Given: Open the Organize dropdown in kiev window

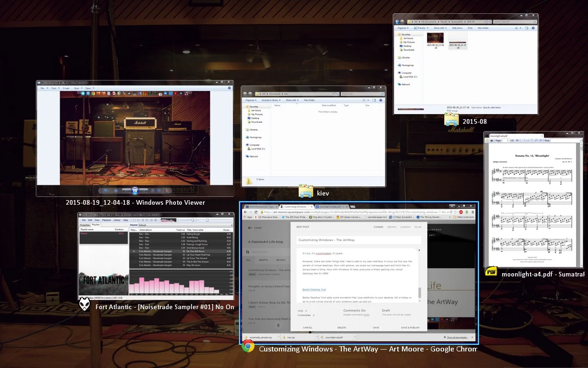Looking at the screenshot, I should coord(250,100).
